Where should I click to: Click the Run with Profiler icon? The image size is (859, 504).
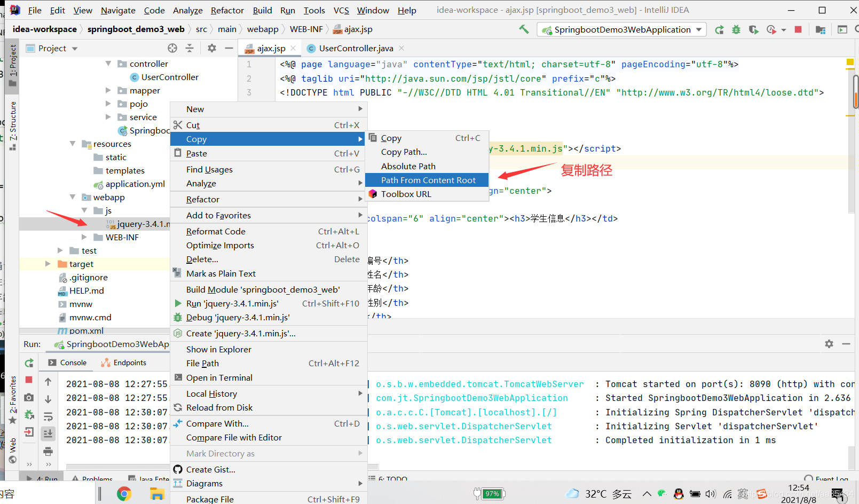pyautogui.click(x=771, y=30)
